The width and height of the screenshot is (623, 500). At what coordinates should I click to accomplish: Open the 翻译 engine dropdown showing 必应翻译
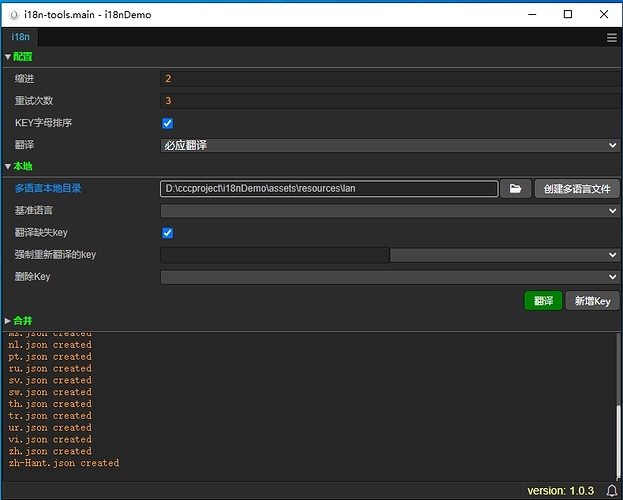pyautogui.click(x=390, y=145)
